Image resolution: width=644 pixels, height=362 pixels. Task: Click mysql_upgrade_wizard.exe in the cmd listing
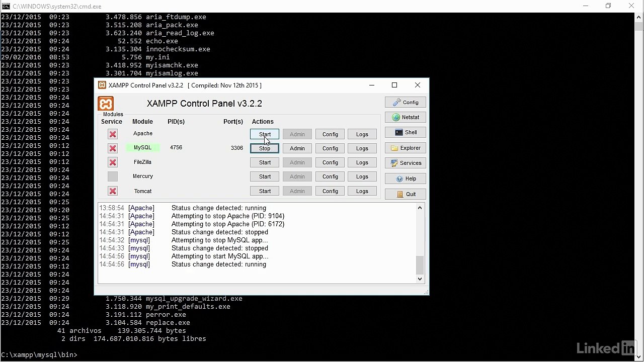pos(194,299)
